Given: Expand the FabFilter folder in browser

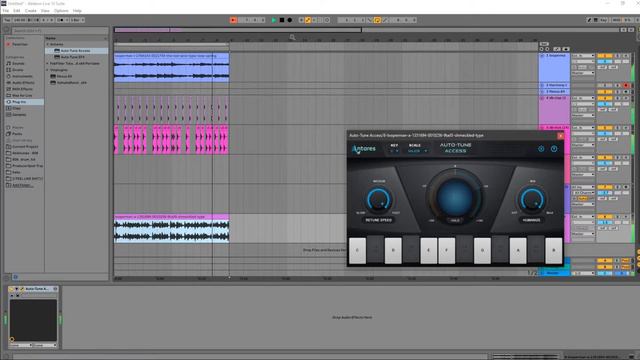Looking at the screenshot, I should (x=48, y=63).
